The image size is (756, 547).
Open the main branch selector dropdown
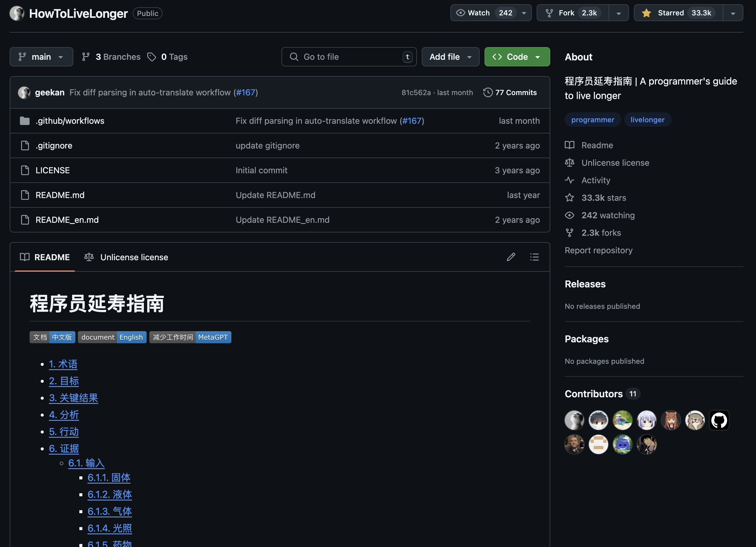(41, 57)
